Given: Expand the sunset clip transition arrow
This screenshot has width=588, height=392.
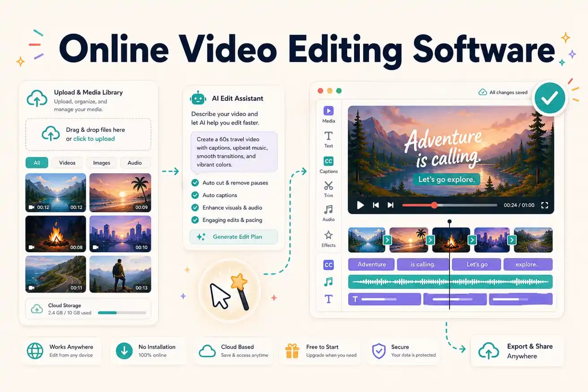Looking at the screenshot, I should tap(430, 239).
